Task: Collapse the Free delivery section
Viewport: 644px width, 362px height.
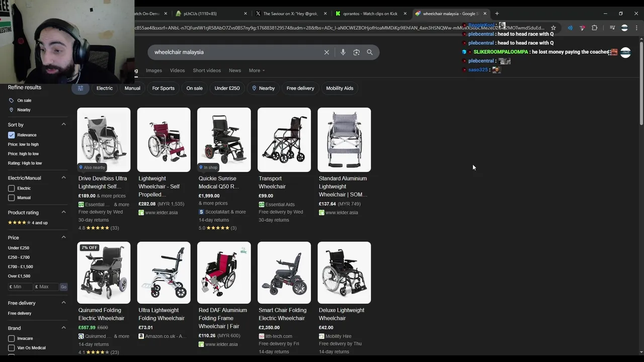Action: point(63,303)
